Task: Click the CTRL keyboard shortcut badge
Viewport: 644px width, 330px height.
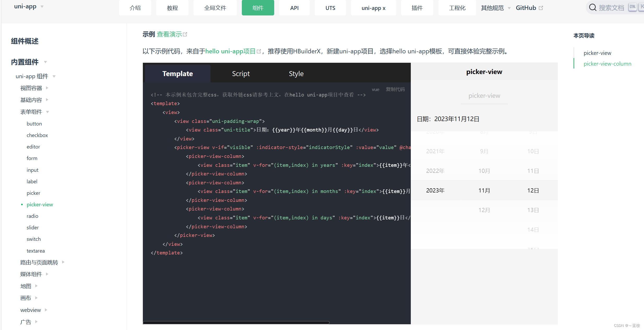Action: tap(633, 7)
